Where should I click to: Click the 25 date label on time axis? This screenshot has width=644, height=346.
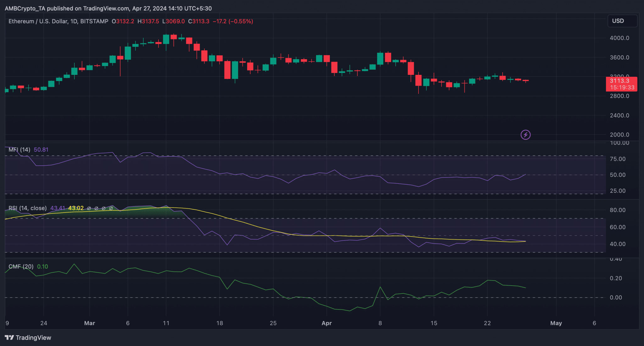[x=273, y=323]
